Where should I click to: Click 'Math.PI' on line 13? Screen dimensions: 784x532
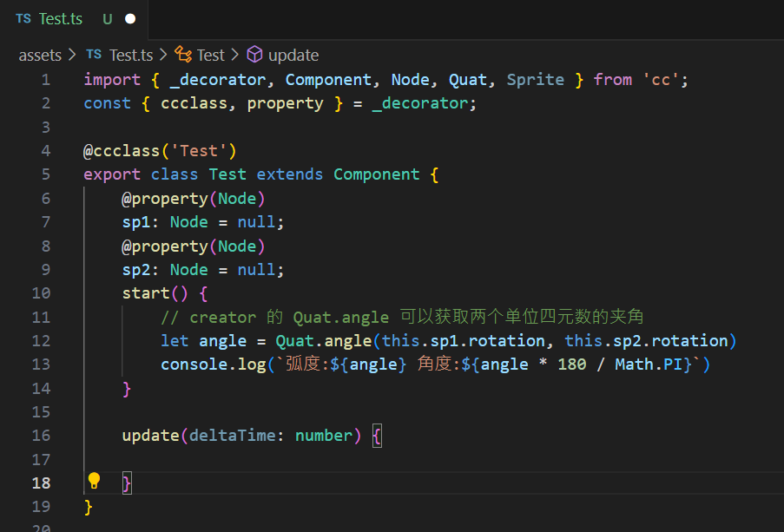coord(649,365)
